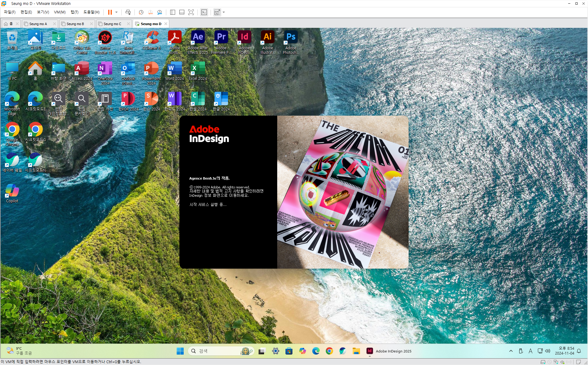Open the snapshot manager wrench icon
Screen dimensions: 588x365
160,12
